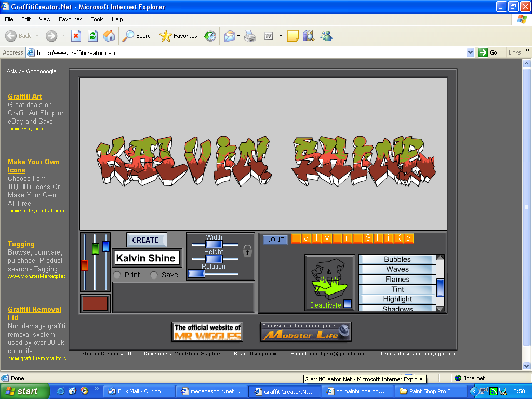The image size is (532, 399).
Task: Open Edit with Word dropdown arrow
Action: (281, 36)
